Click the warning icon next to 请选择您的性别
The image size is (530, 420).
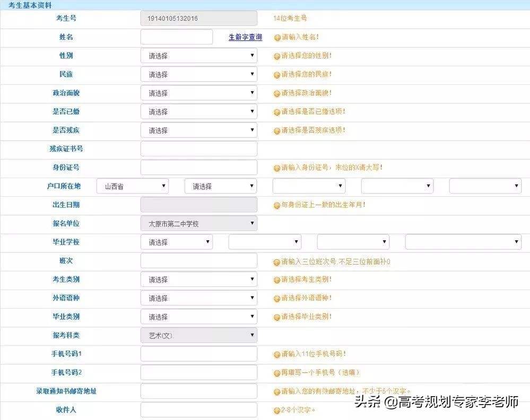click(276, 56)
